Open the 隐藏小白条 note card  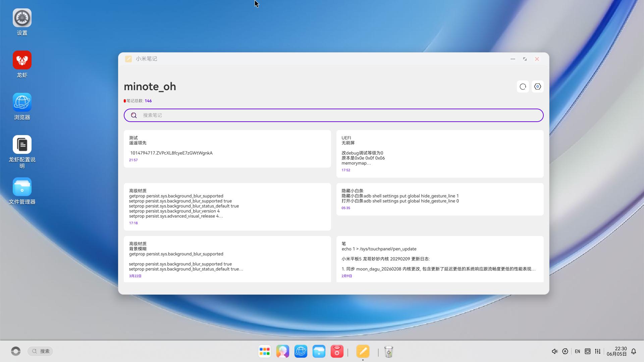[440, 199]
